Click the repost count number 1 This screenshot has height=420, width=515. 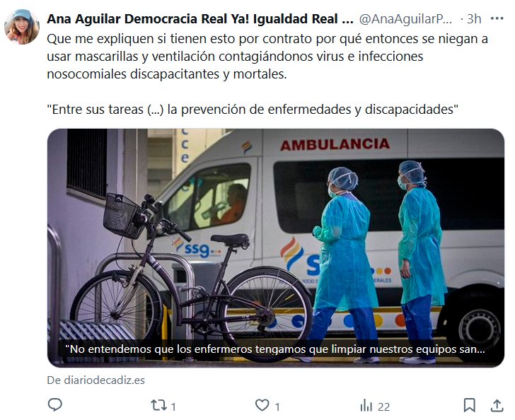[173, 407]
